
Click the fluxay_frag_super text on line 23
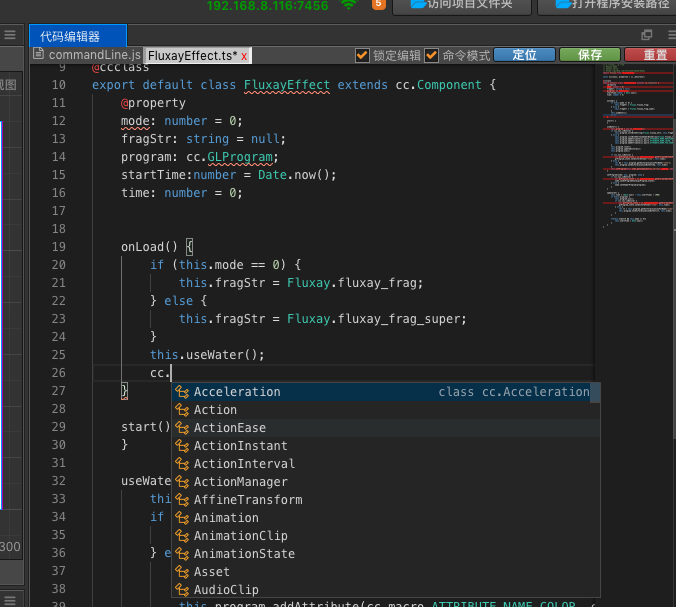coord(400,319)
